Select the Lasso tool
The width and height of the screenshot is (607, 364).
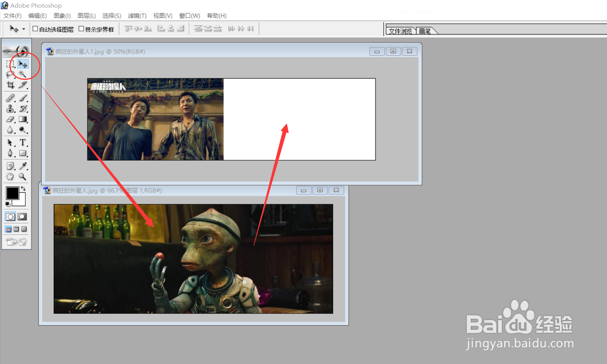coord(10,74)
